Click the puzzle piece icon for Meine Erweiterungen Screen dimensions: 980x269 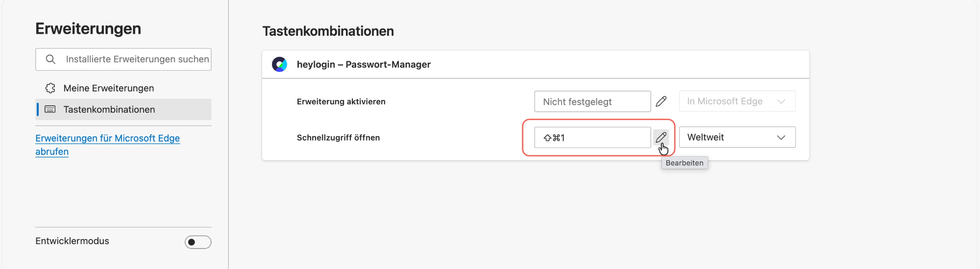(x=50, y=88)
